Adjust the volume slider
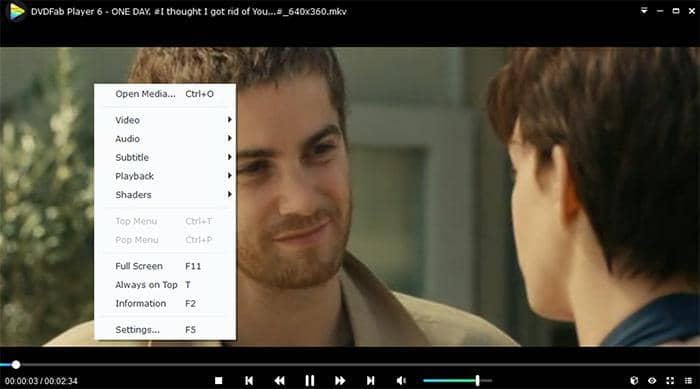 click(x=458, y=381)
